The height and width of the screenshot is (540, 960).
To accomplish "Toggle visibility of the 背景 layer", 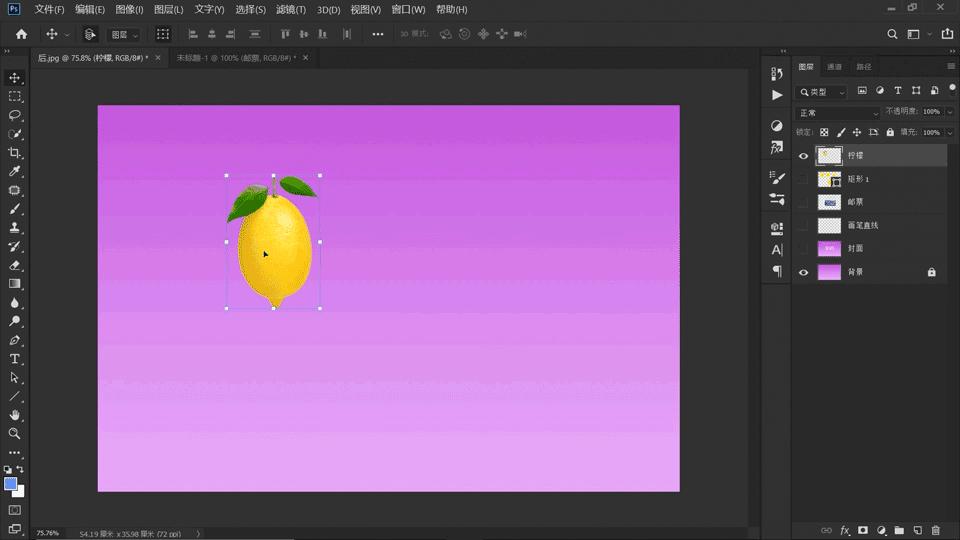I will tap(803, 272).
